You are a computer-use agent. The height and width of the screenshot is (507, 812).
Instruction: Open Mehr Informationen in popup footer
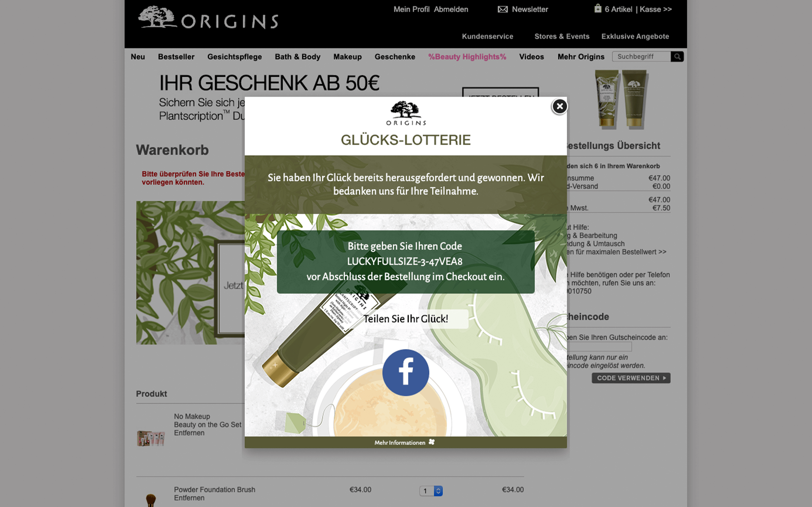400,443
